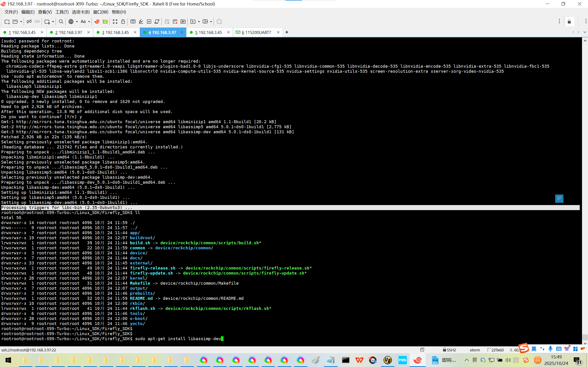Open the Windows Start button
This screenshot has width=588, height=367.
click(8, 360)
